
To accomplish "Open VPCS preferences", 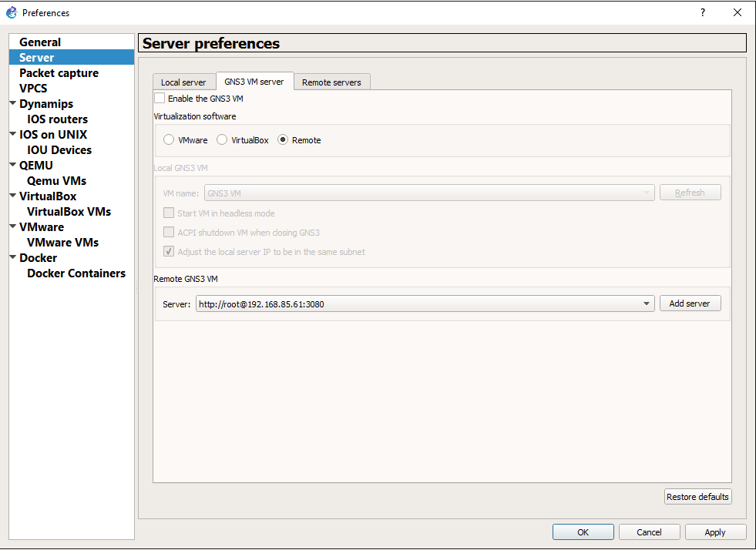I will 33,89.
